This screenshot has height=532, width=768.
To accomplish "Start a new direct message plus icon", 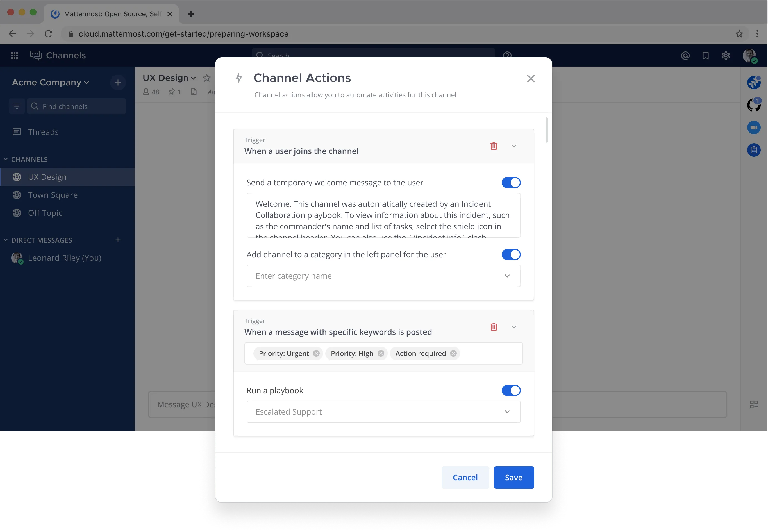I will coord(118,240).
